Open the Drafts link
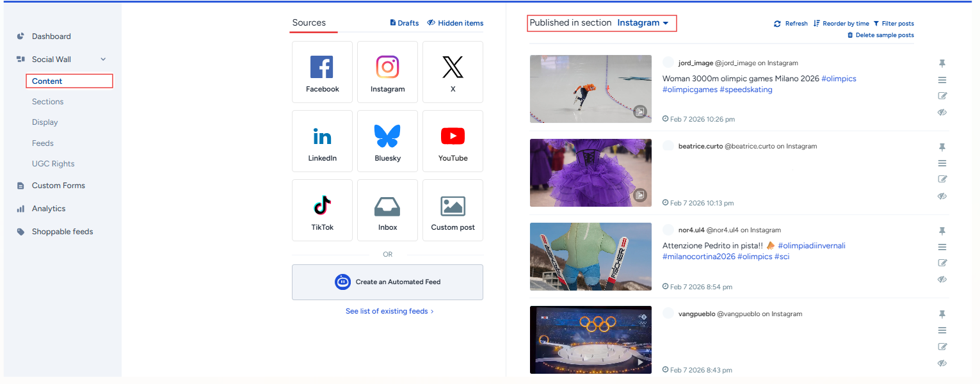The image size is (980, 384). pos(405,23)
